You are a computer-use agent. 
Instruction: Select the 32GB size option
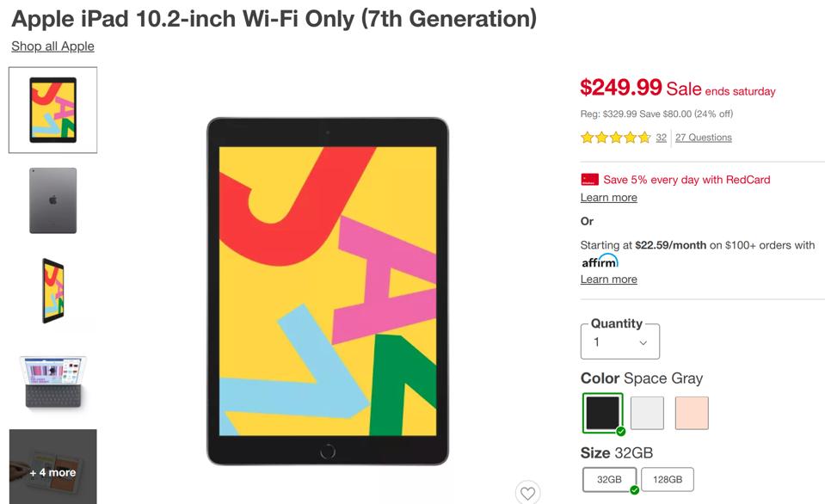[x=609, y=479]
